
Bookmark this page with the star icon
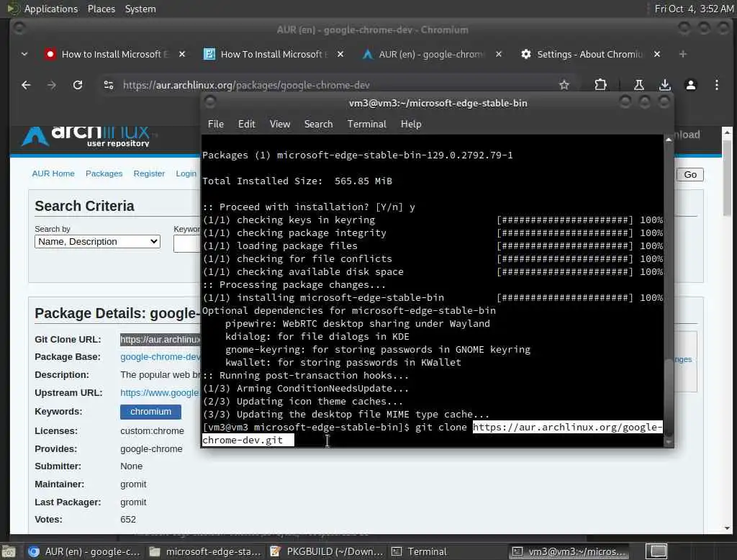tap(564, 85)
